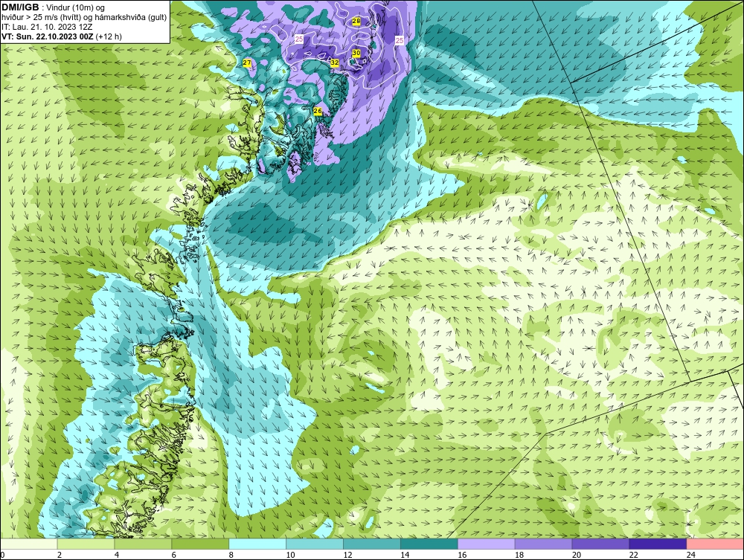Viewport: 744px width, 560px height.
Task: Click the yellow gust label 27
Action: [x=247, y=62]
